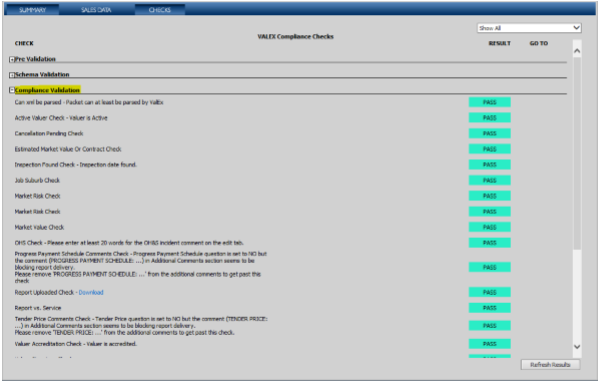This screenshot has height=386, width=601.
Task: Click PASS result for Report Uploaded Check
Action: coord(489,292)
